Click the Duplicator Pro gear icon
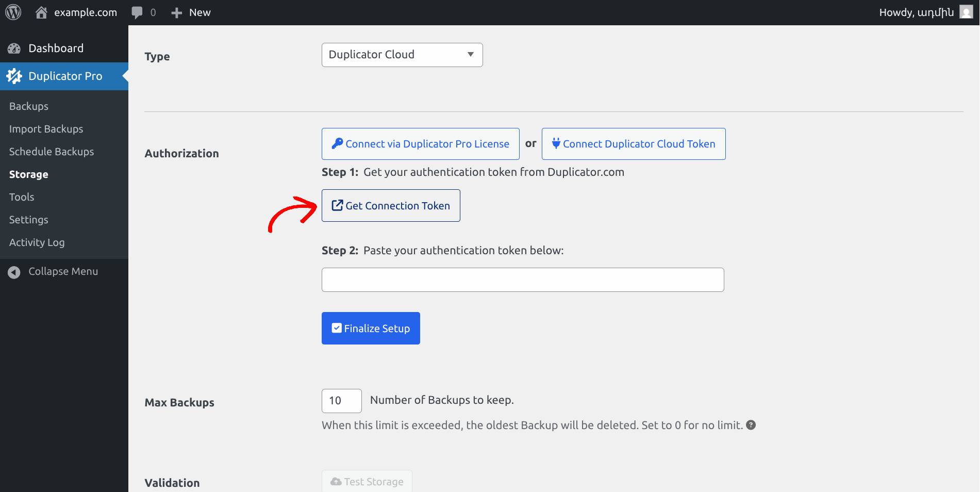The image size is (980, 492). (x=14, y=76)
